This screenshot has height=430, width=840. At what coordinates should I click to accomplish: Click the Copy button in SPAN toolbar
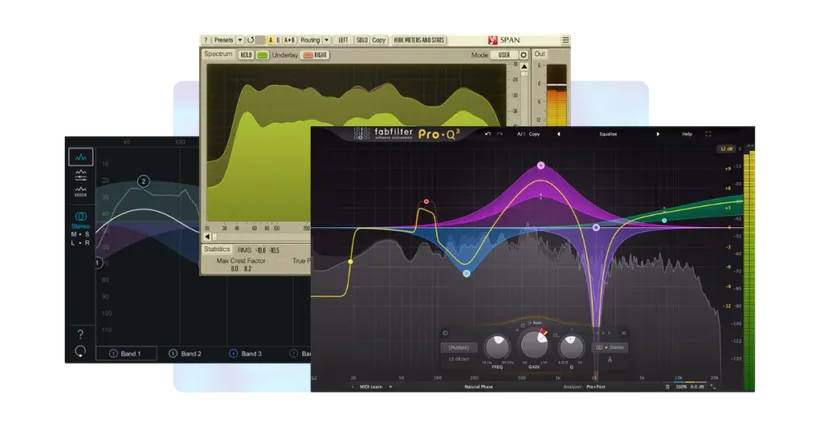click(x=379, y=40)
